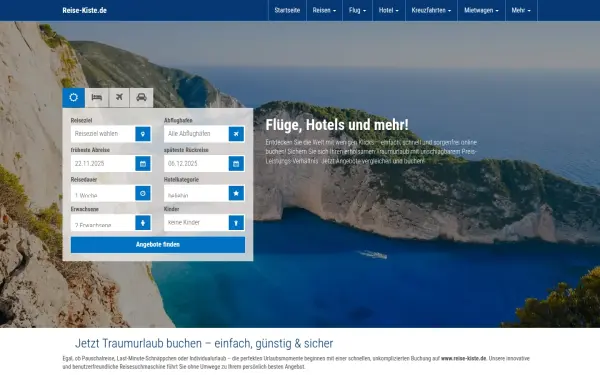Click the Kinder child icon
Screen dimensions: 600x375
[x=236, y=223]
